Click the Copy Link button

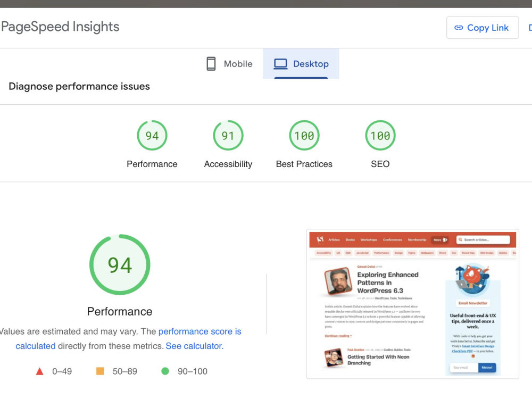482,28
